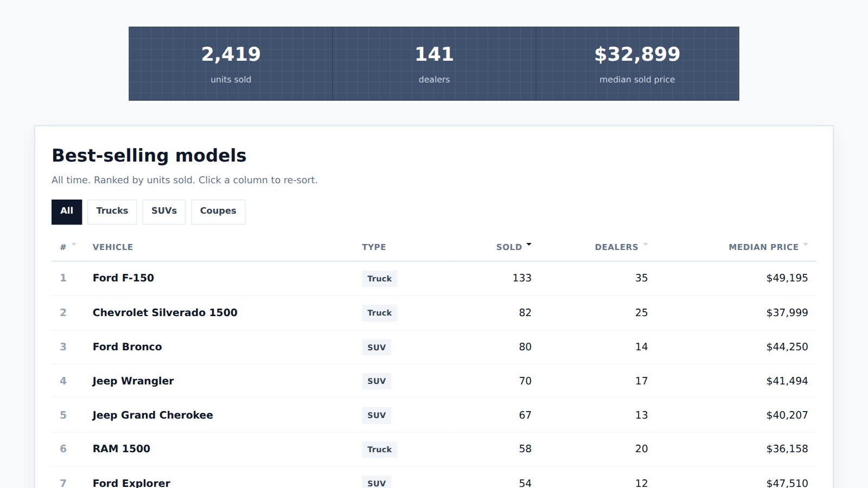The width and height of the screenshot is (868, 488).
Task: Select the All filter tab
Action: coord(67,211)
